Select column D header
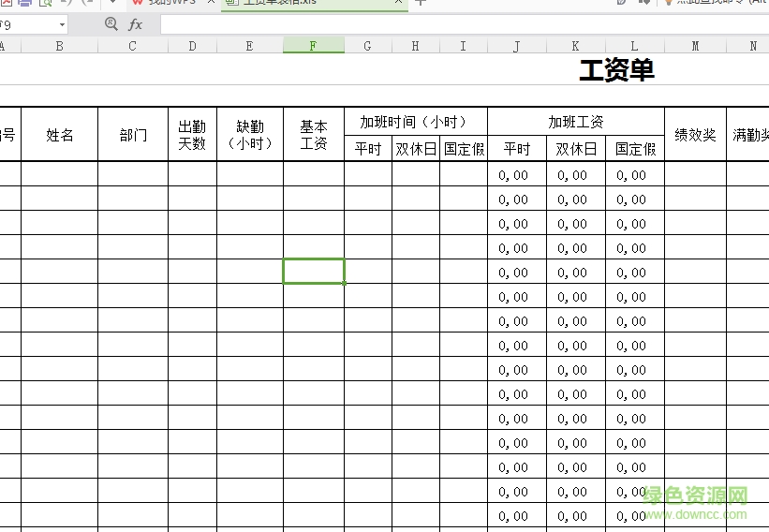The image size is (769, 532). pos(192,46)
